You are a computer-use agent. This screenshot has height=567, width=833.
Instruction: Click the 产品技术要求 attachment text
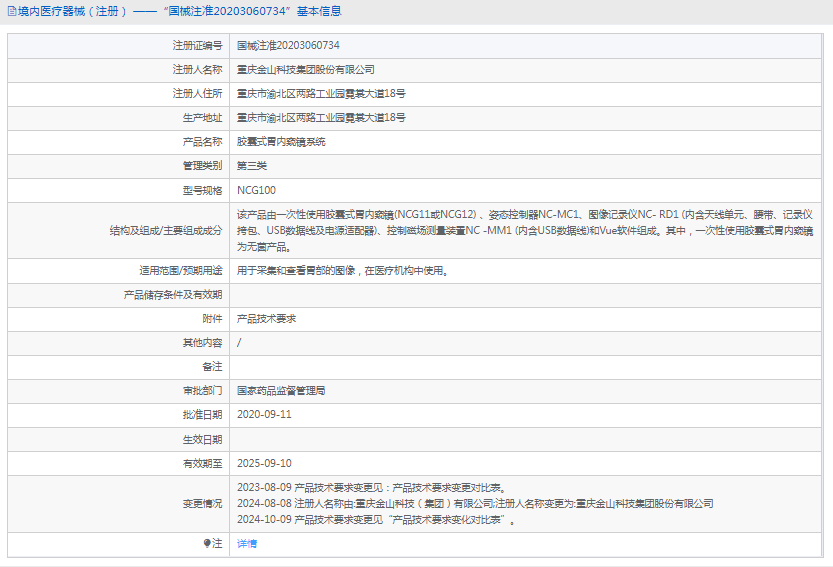[266, 318]
